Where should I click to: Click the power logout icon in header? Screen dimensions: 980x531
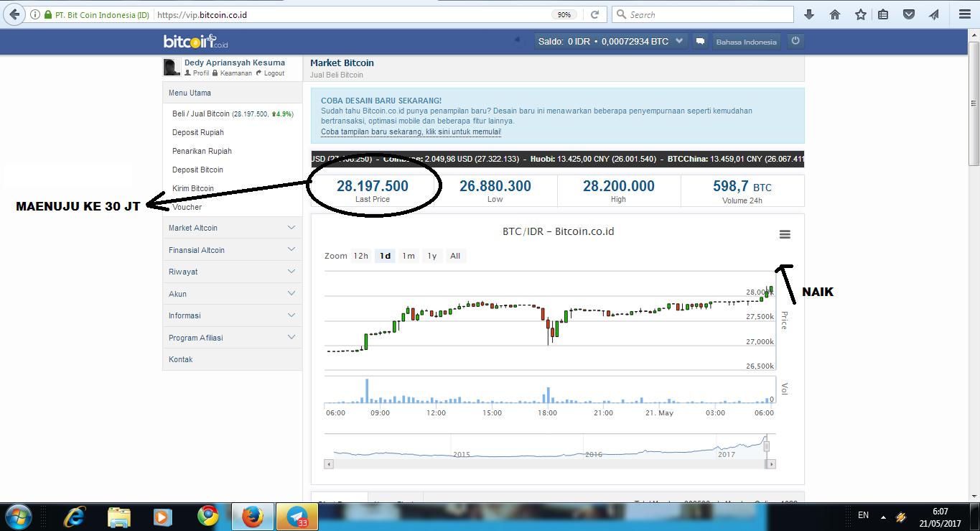point(795,42)
